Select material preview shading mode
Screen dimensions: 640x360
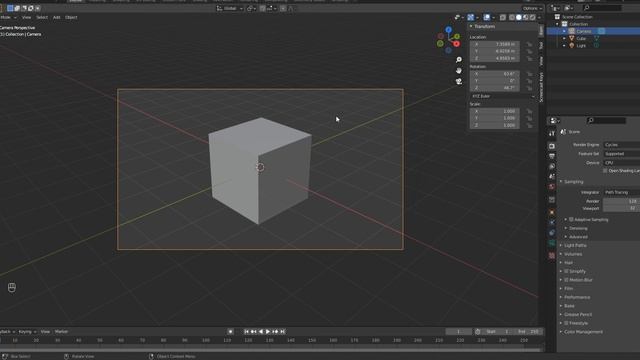525,18
